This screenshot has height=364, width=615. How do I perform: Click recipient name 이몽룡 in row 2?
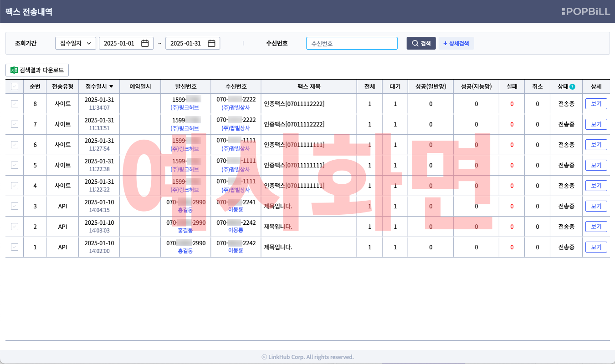pyautogui.click(x=236, y=231)
